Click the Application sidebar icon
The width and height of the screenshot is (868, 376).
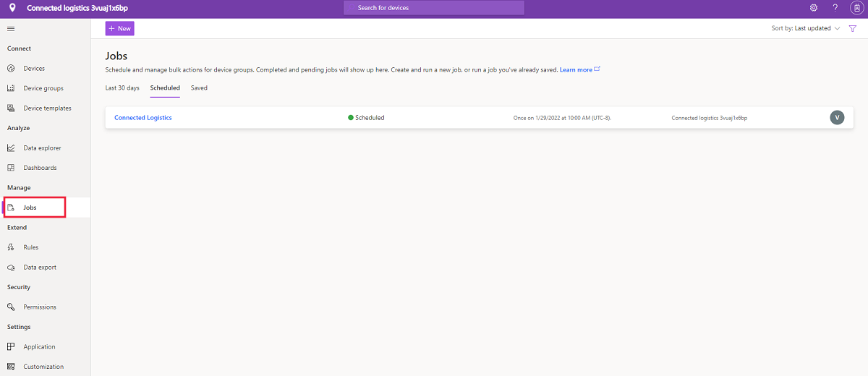[11, 347]
